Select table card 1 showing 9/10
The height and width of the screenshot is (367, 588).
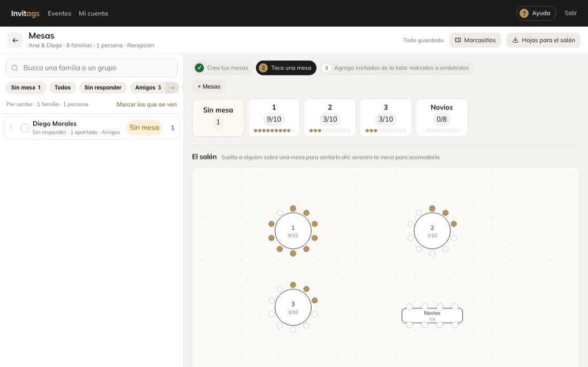click(274, 118)
